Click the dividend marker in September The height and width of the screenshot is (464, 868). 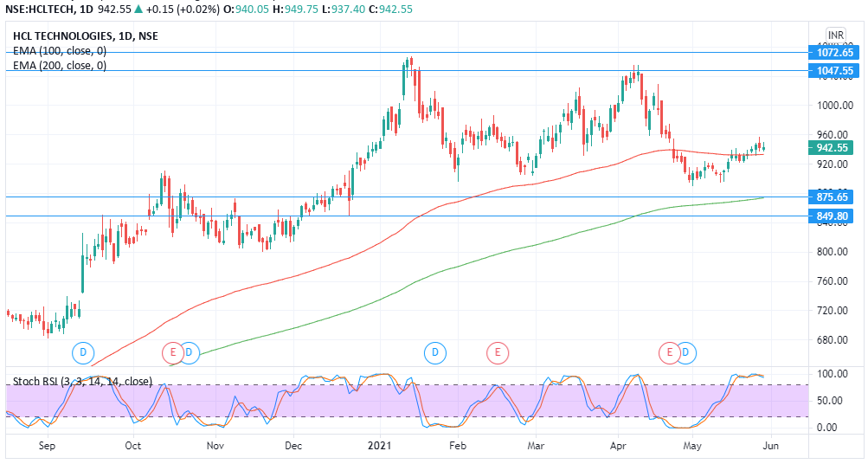coord(83,352)
